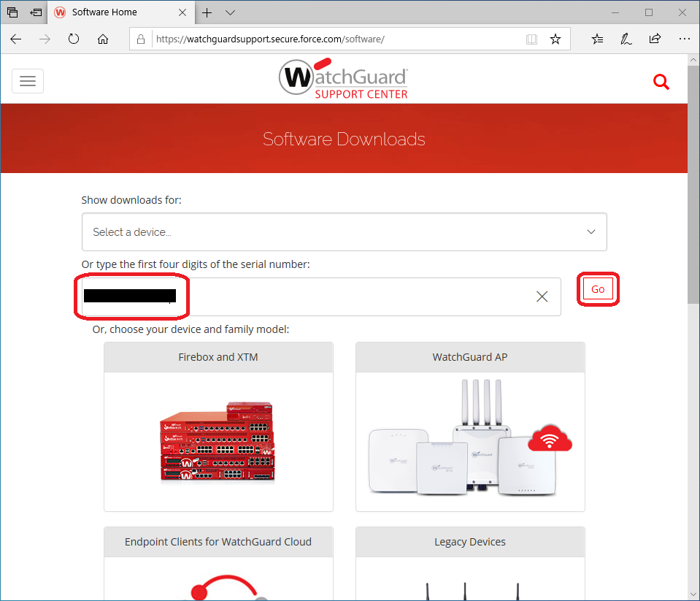Open the favorites hub icon
The height and width of the screenshot is (601, 700).
coord(597,39)
